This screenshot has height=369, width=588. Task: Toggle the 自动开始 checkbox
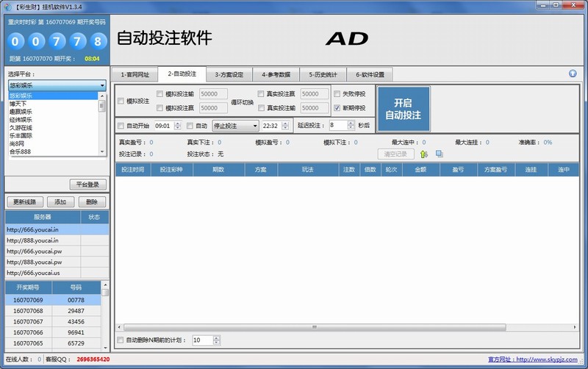point(121,126)
